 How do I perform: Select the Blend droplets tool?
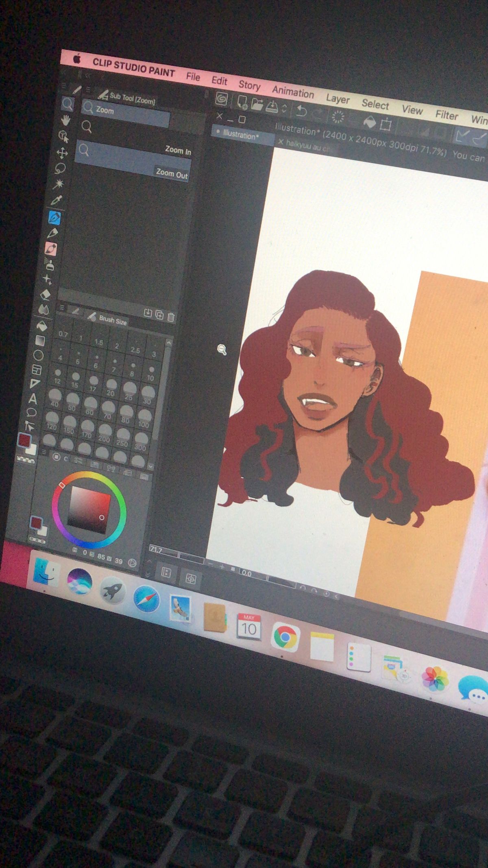(44, 310)
